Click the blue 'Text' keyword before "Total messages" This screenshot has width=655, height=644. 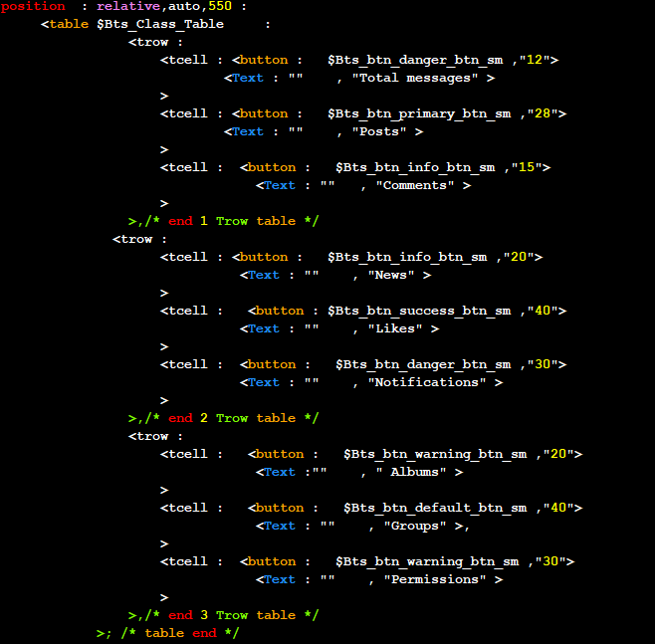click(x=248, y=78)
